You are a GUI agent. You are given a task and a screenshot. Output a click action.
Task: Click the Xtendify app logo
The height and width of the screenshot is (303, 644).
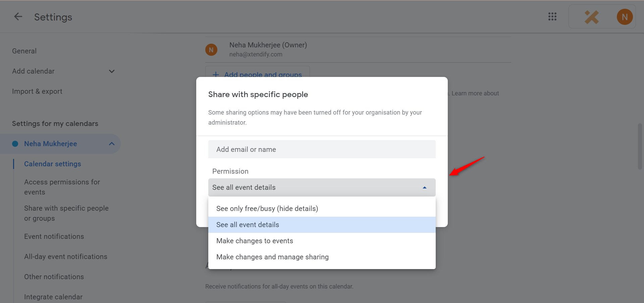pyautogui.click(x=592, y=16)
